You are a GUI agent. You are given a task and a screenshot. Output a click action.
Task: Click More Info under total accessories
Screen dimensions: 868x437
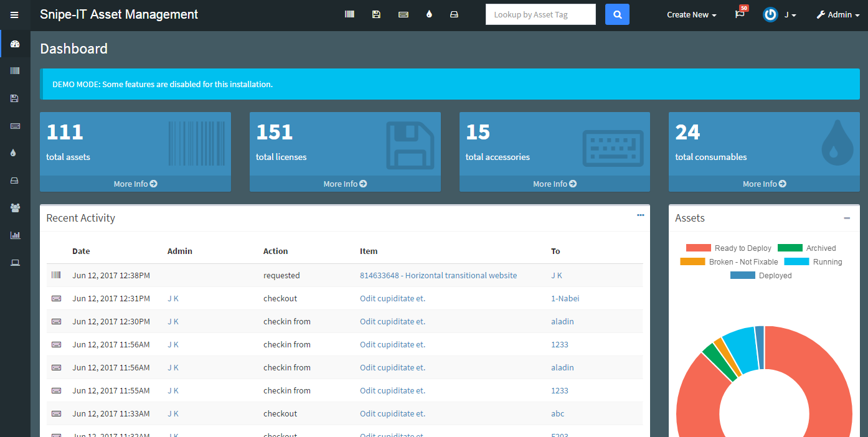(x=555, y=184)
